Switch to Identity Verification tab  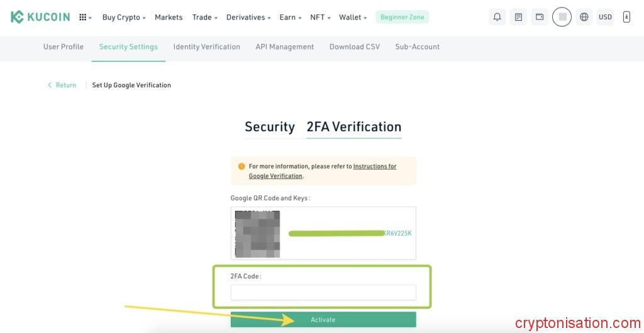(x=206, y=46)
